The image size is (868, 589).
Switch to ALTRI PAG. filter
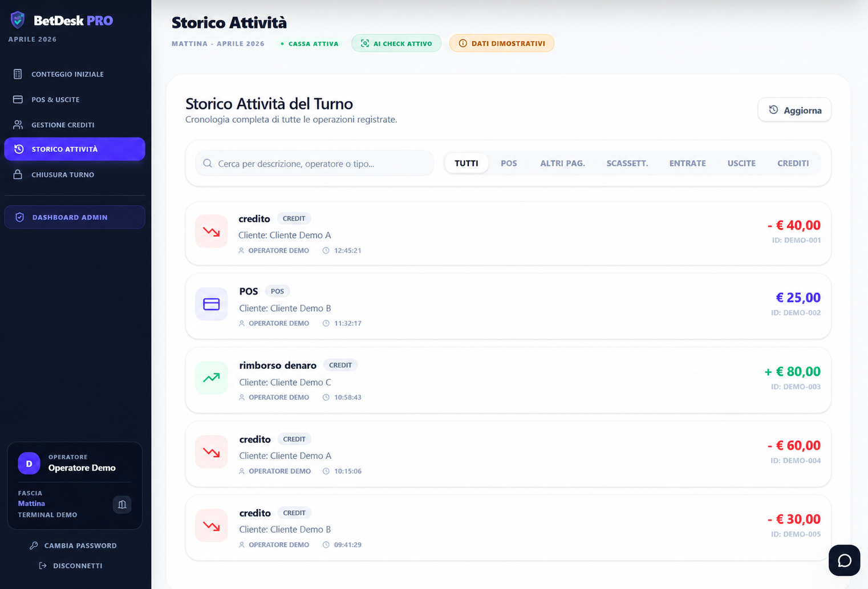[562, 163]
